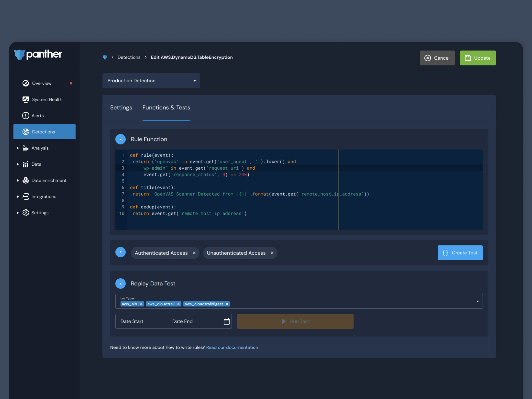Click the Create Test button

[460, 253]
